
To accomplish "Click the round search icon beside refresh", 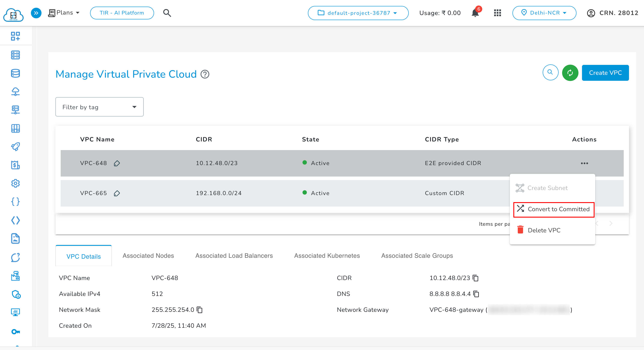I will pyautogui.click(x=550, y=73).
